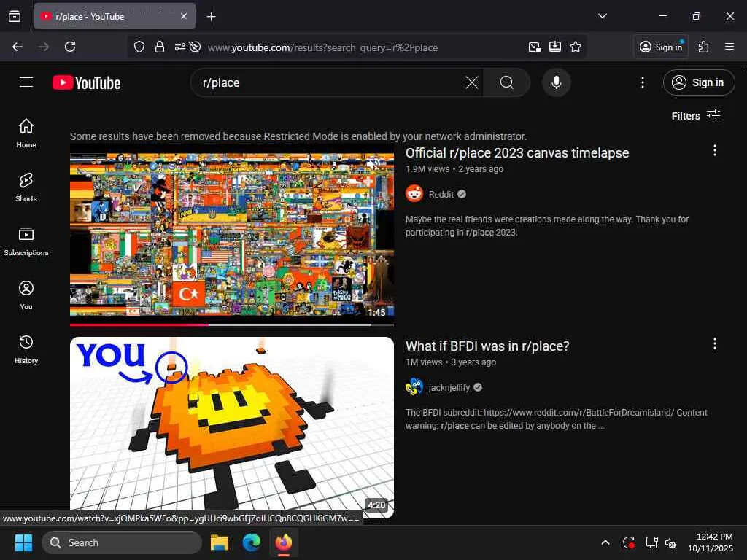Screen dimensions: 747x560
Task: Open YouTube settings three-dot menu
Action: (x=642, y=82)
